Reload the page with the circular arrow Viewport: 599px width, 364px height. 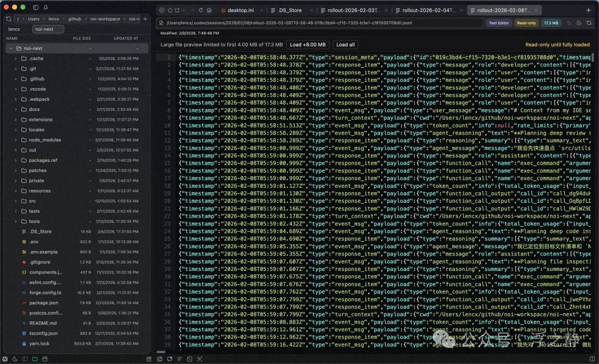pos(201,11)
